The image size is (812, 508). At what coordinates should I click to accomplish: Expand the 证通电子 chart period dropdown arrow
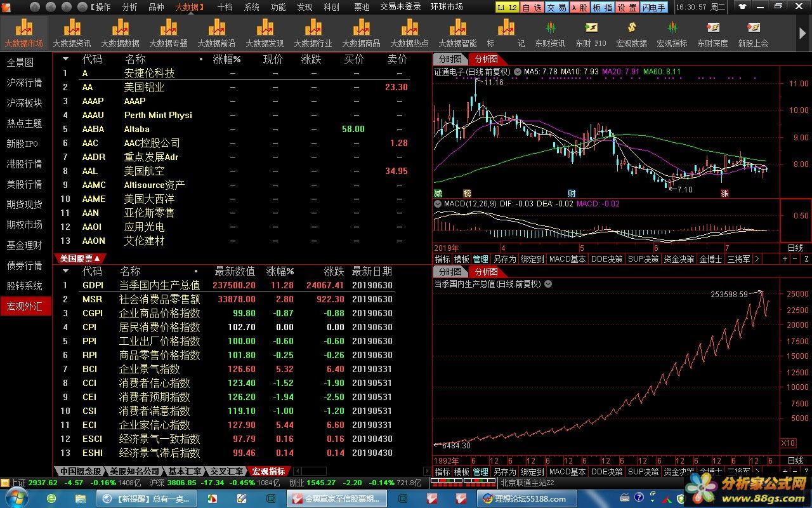point(517,72)
